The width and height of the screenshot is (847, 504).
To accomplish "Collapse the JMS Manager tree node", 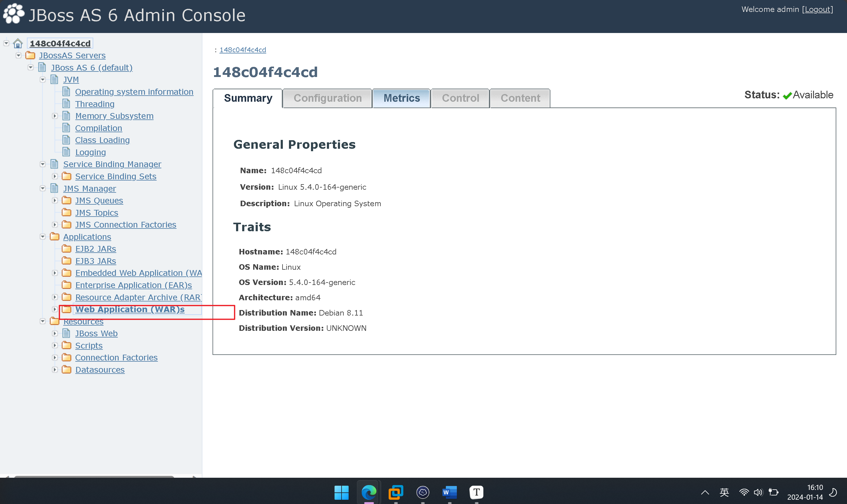I will pos(43,188).
